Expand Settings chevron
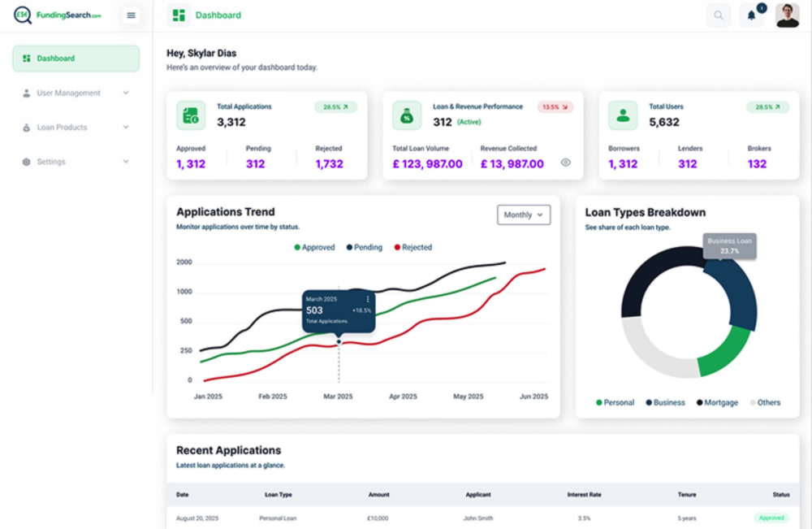 126,162
